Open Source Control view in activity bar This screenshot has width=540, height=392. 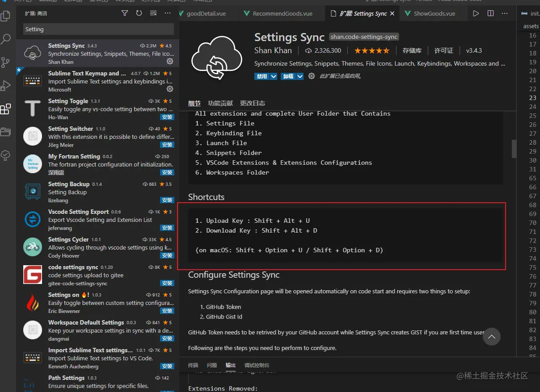[5, 63]
